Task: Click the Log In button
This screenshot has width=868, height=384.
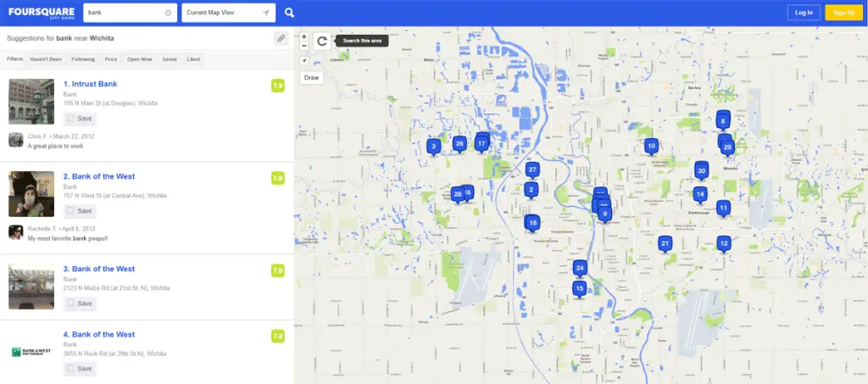Action: click(804, 13)
